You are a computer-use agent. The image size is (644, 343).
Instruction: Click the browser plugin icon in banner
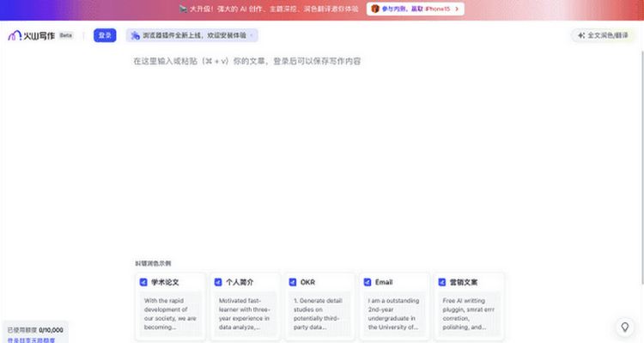point(135,36)
